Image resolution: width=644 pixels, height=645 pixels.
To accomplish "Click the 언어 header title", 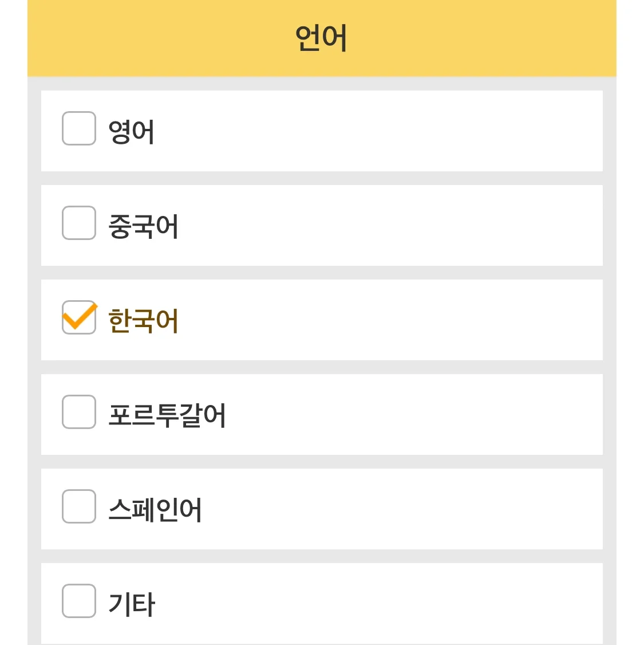I will [321, 38].
